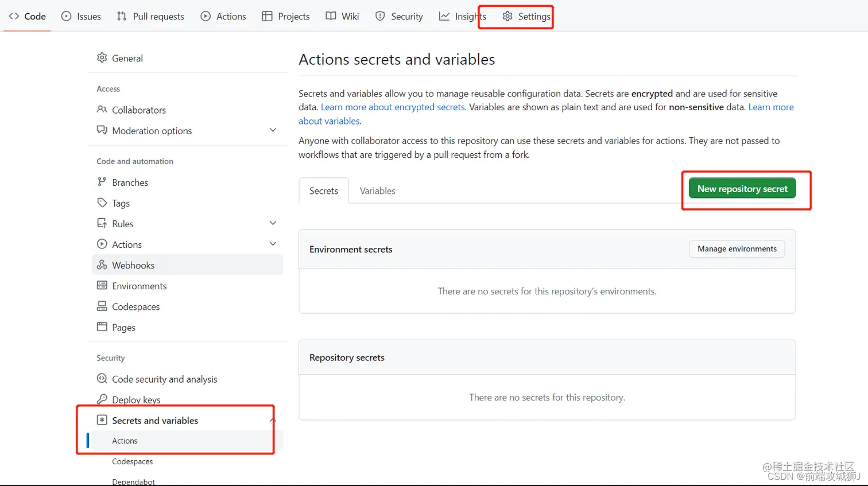Open the Issues tab

82,17
